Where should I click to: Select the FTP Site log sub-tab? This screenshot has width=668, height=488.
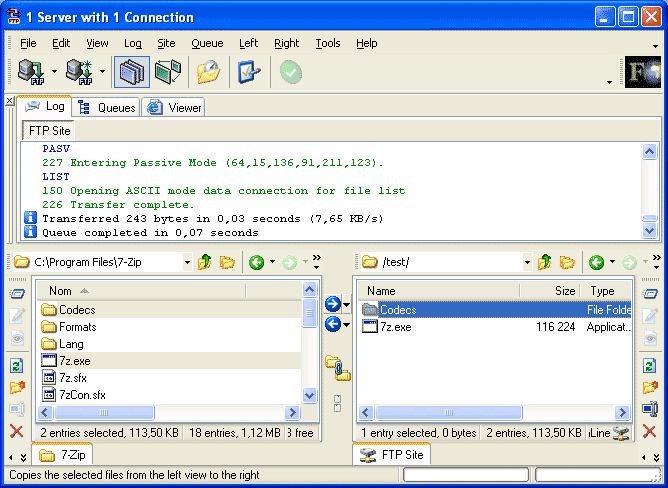[49, 131]
